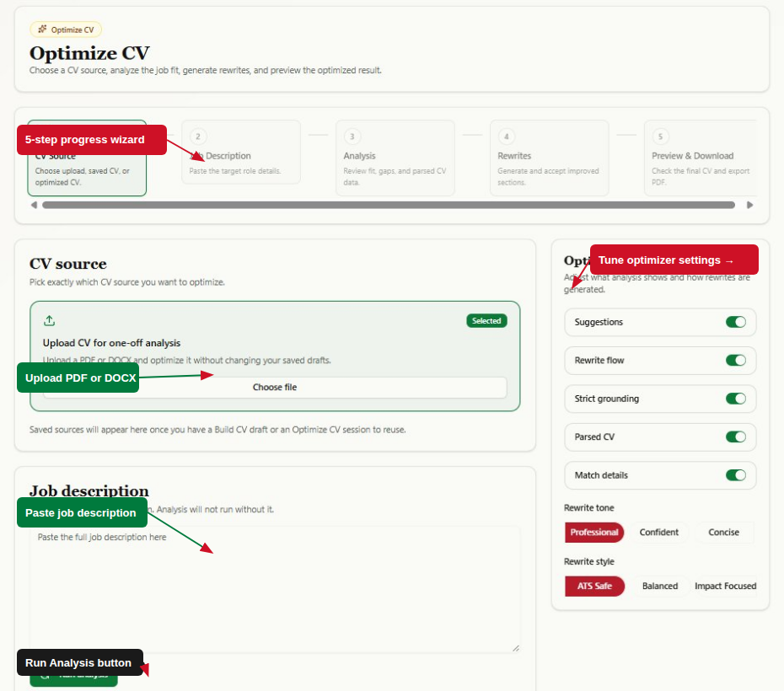Click the left scroll arrow under the wizard steps
This screenshot has width=784, height=691.
coord(34,205)
